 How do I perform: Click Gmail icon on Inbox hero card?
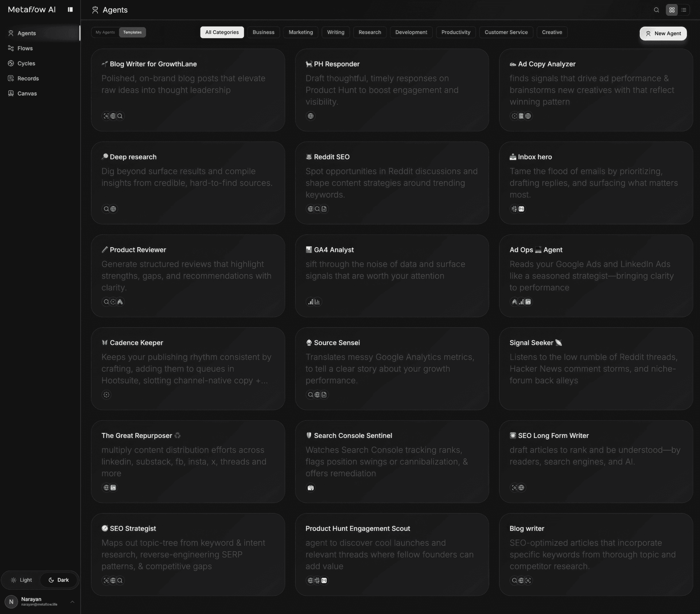coord(521,209)
